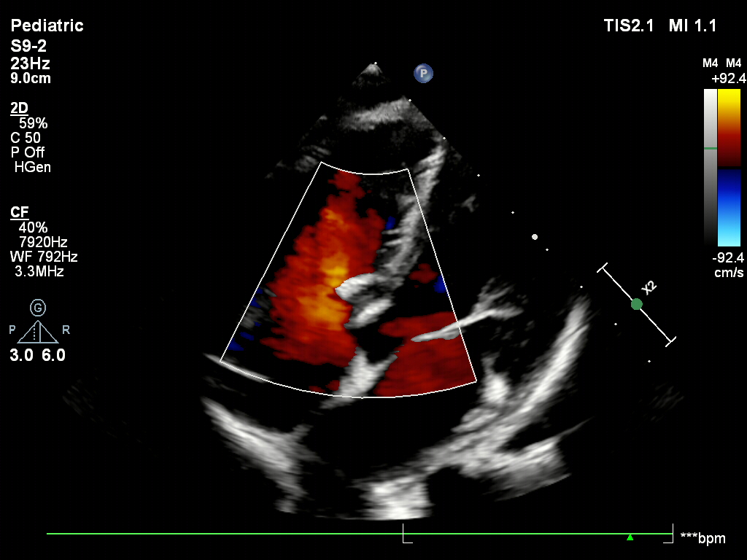Click the white bracket on ECG loop bar

coord(407,533)
